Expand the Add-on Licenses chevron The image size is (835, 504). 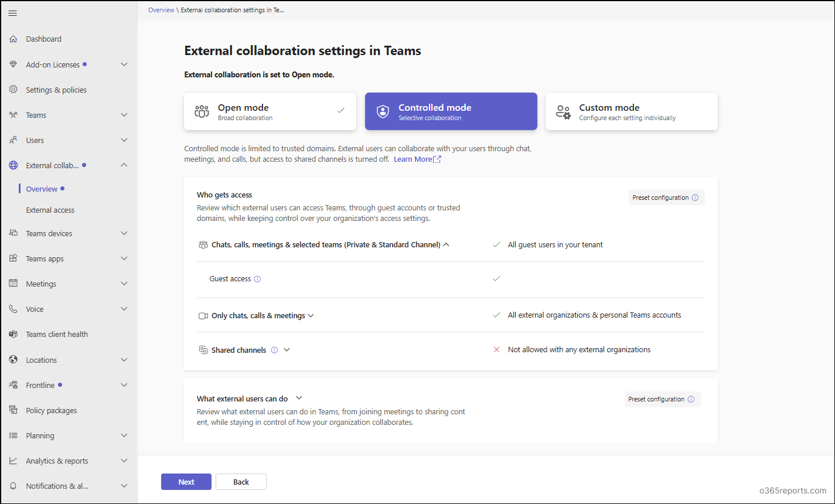(124, 64)
